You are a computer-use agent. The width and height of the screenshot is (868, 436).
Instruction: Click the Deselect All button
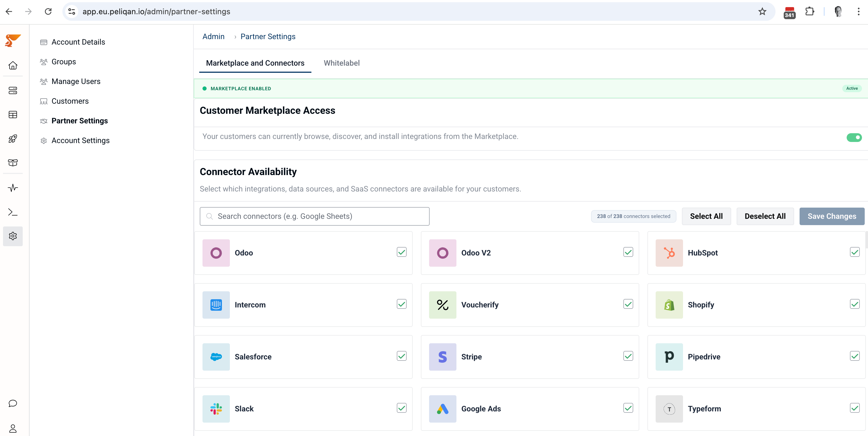point(765,216)
